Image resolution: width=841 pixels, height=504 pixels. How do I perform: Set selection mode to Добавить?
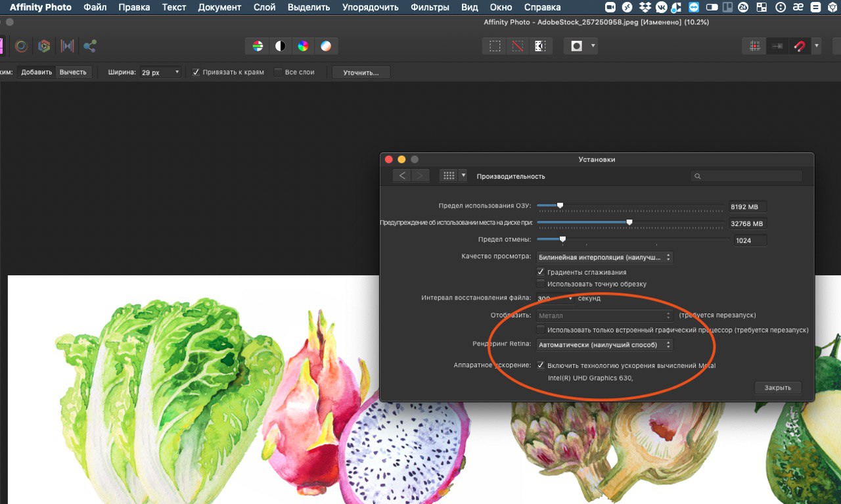click(x=37, y=72)
